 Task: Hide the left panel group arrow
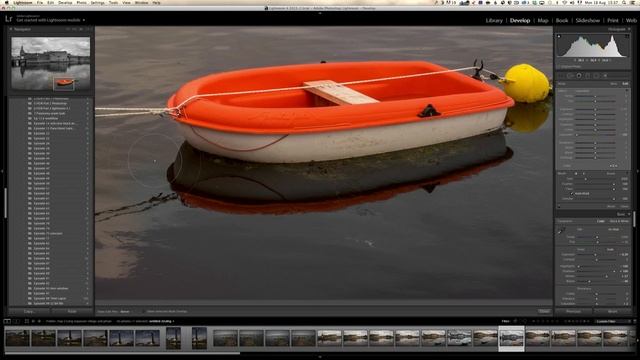[x=2, y=171]
